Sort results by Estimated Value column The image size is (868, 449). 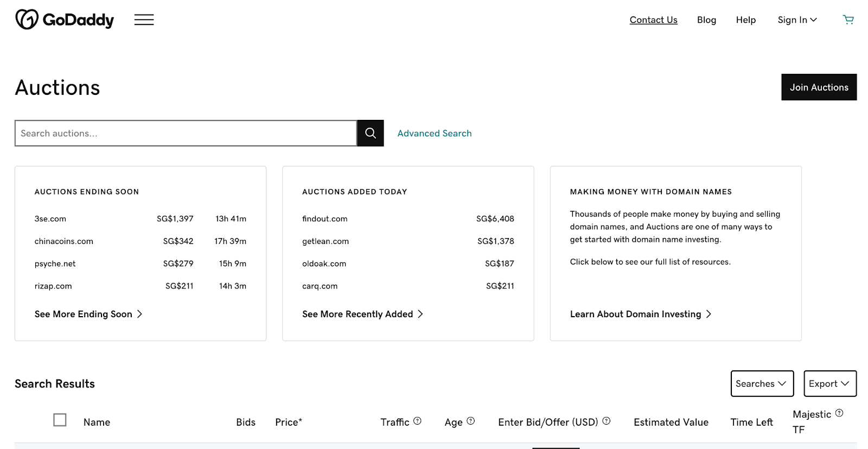point(671,422)
